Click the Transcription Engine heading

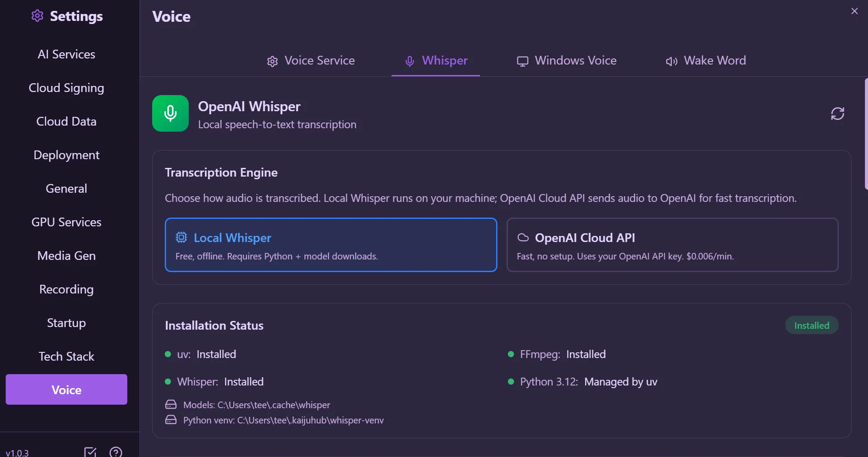point(221,172)
